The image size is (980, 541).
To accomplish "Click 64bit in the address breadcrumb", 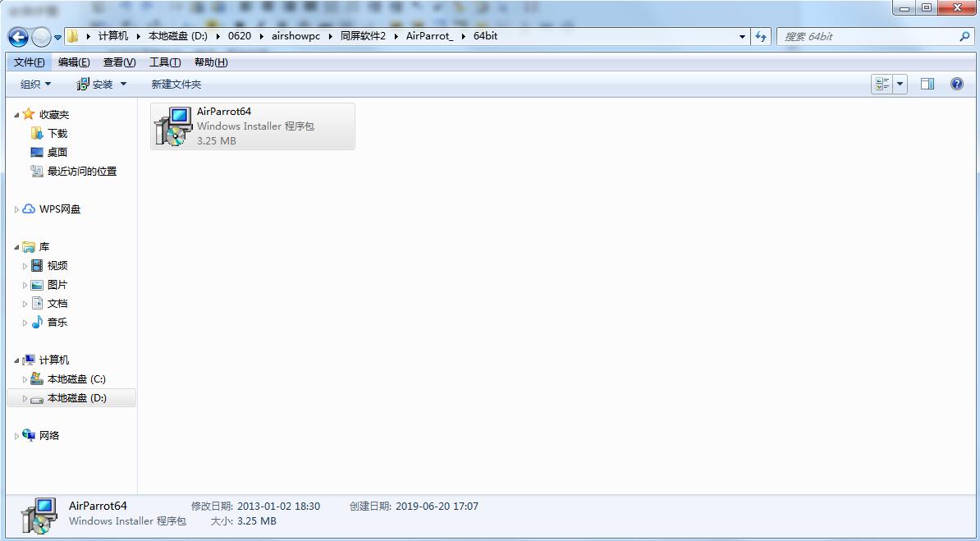I will 486,35.
